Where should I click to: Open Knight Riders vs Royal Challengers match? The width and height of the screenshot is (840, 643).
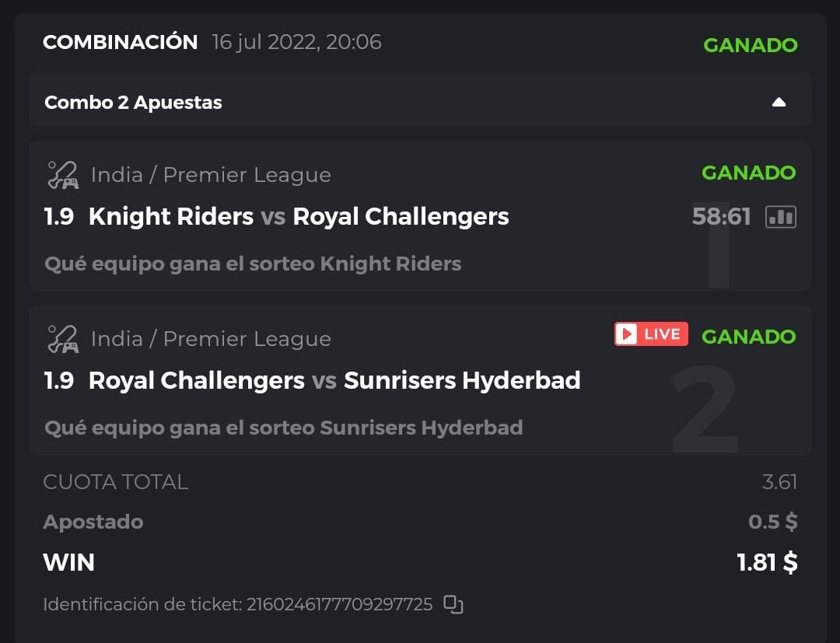(299, 216)
